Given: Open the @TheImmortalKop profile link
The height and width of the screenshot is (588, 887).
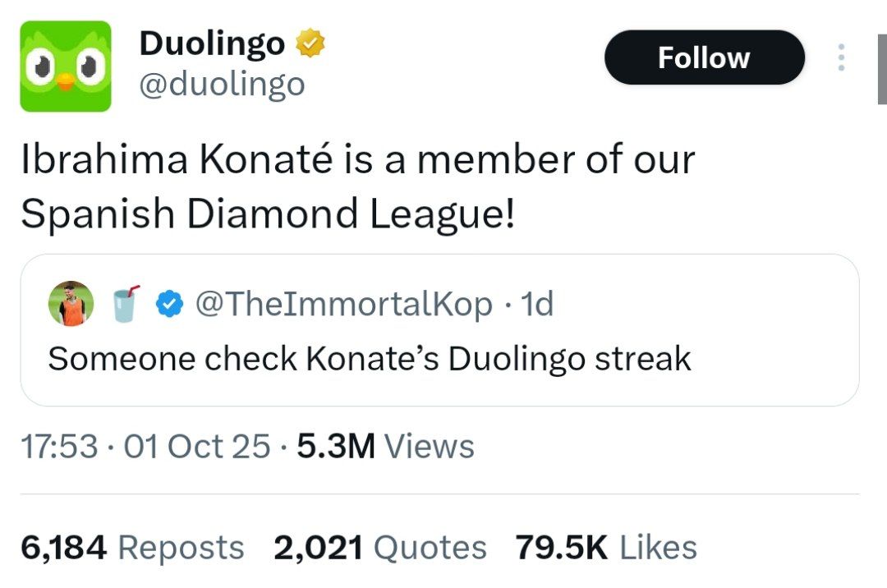Looking at the screenshot, I should coord(344,305).
